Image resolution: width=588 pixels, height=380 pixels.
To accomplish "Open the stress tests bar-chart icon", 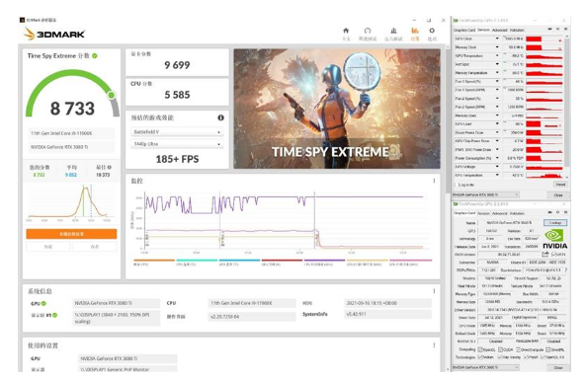I will [x=393, y=31].
